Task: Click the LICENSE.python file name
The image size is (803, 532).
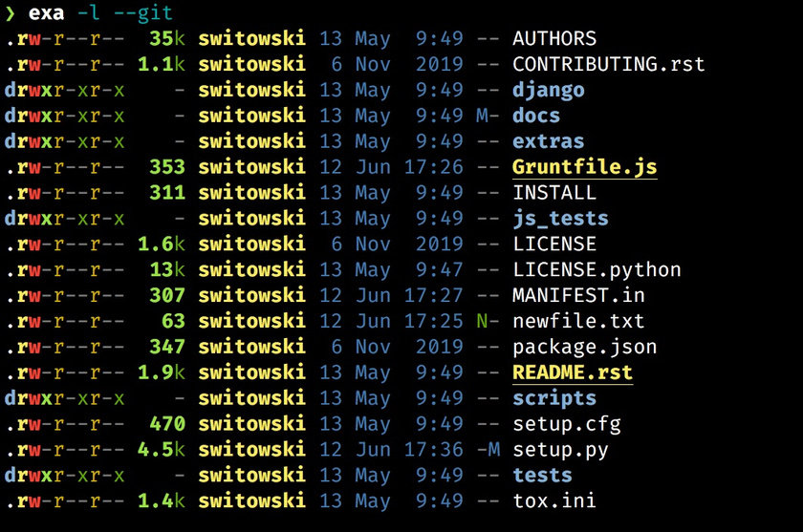Action: click(597, 270)
